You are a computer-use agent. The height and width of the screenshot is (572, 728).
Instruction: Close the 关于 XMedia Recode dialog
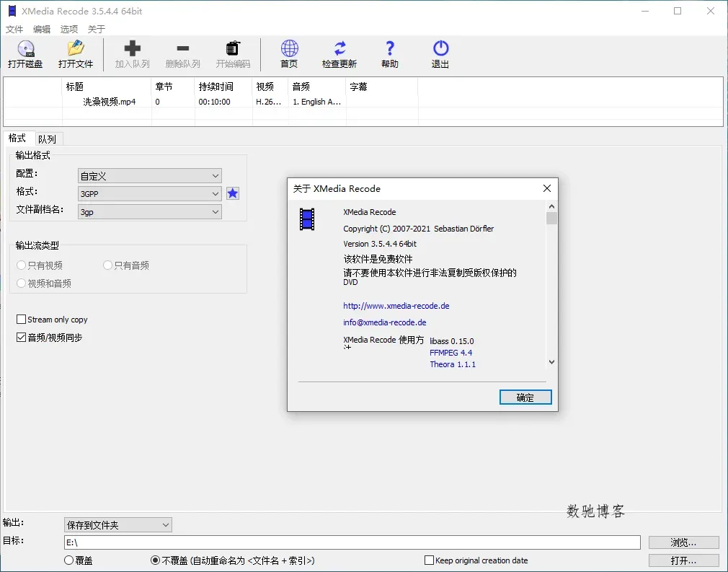click(x=547, y=188)
